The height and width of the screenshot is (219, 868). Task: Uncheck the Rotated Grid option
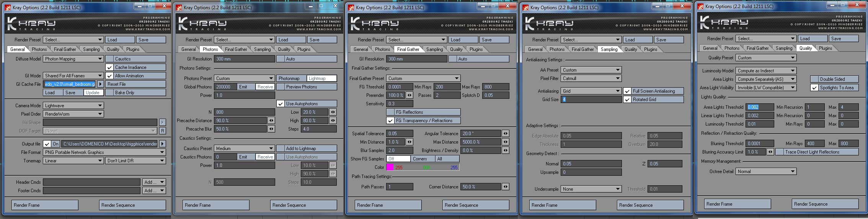coord(627,100)
